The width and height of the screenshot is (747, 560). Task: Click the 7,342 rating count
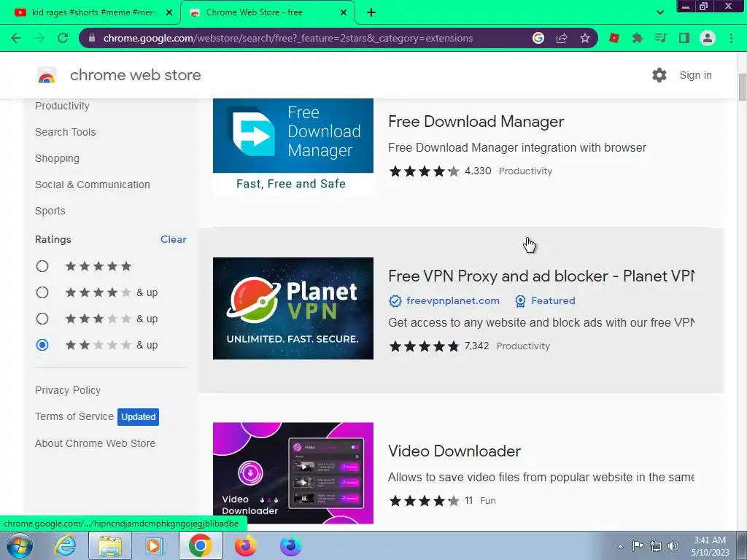point(477,346)
